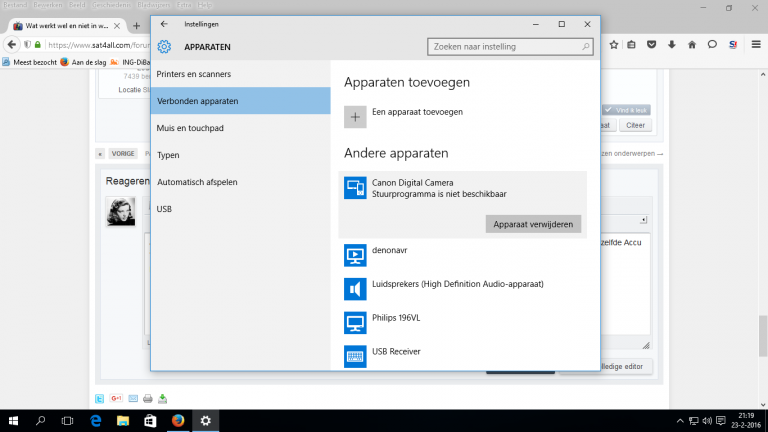Open Microsoft Edge from the taskbar

point(96,421)
